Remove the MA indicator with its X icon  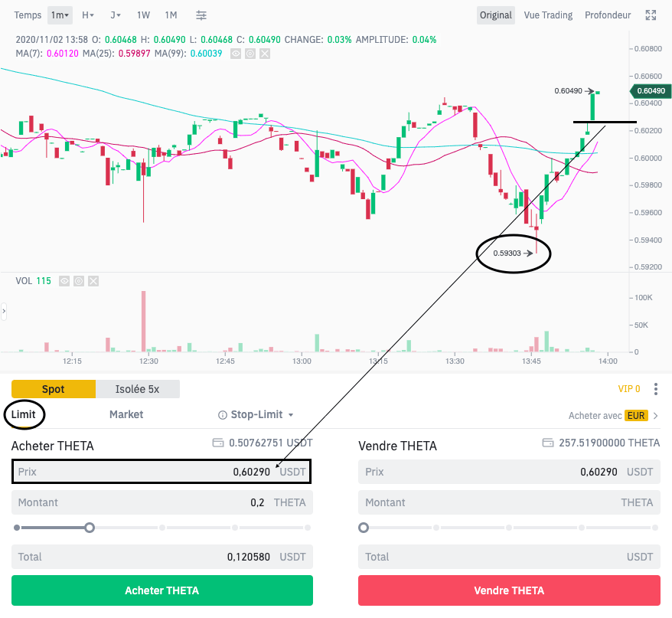click(264, 54)
